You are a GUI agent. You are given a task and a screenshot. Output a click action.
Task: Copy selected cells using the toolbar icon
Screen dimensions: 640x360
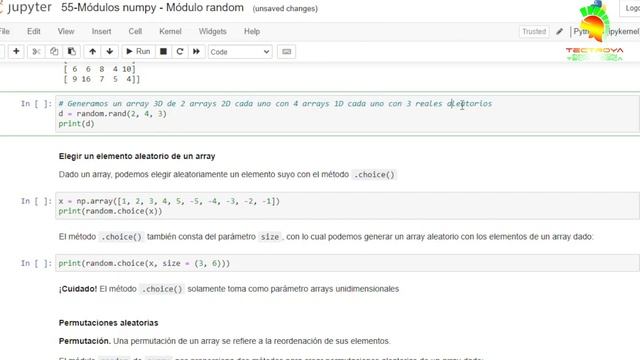(x=54, y=51)
